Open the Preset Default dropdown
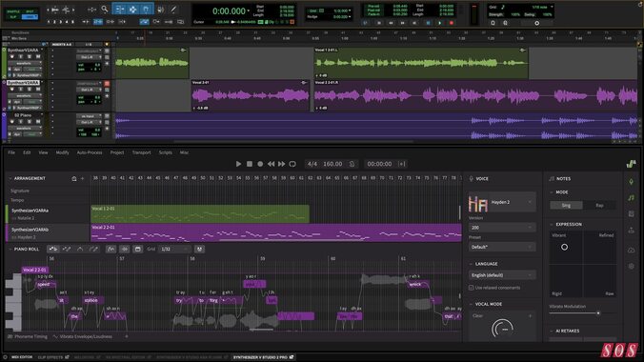This screenshot has width=644, height=362. (502, 247)
